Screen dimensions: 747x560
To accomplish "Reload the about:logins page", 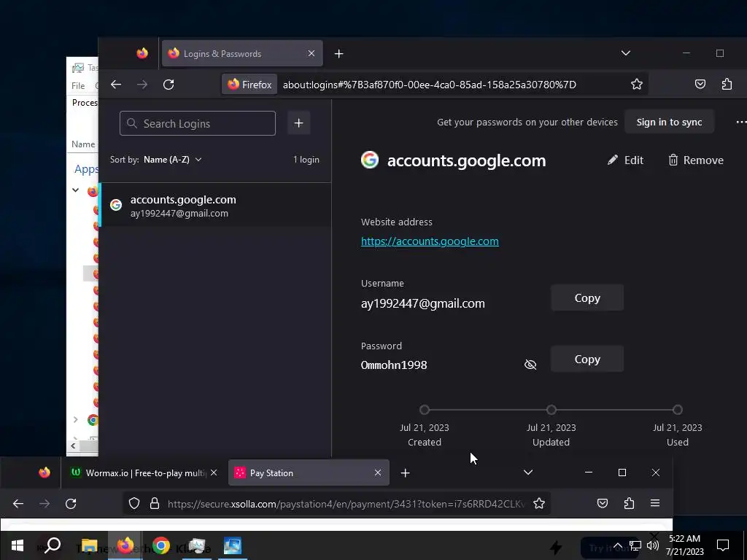I will pyautogui.click(x=169, y=85).
